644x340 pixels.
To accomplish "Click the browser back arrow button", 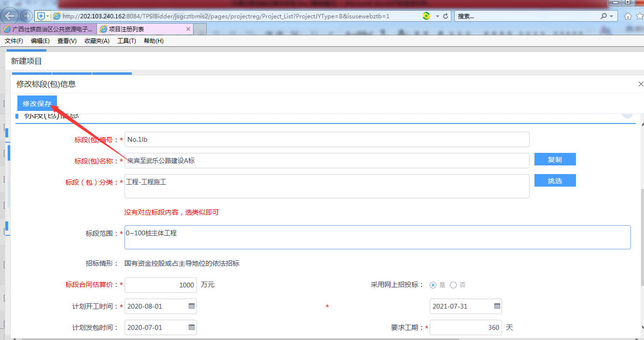I will click(x=11, y=16).
